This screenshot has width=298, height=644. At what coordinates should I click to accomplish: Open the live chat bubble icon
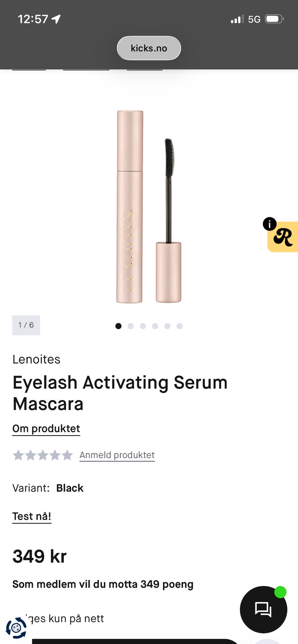pos(263,609)
